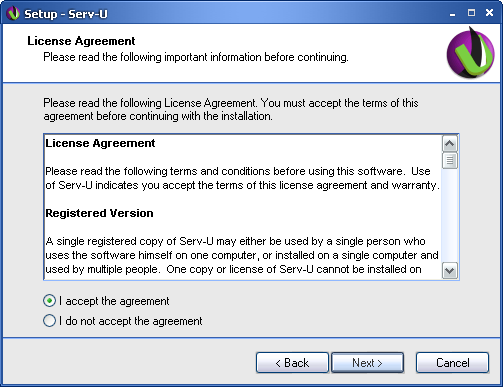Screen dimensions: 503x387
Task: Click the 'License Agreement' page title in header
Action: [81, 41]
